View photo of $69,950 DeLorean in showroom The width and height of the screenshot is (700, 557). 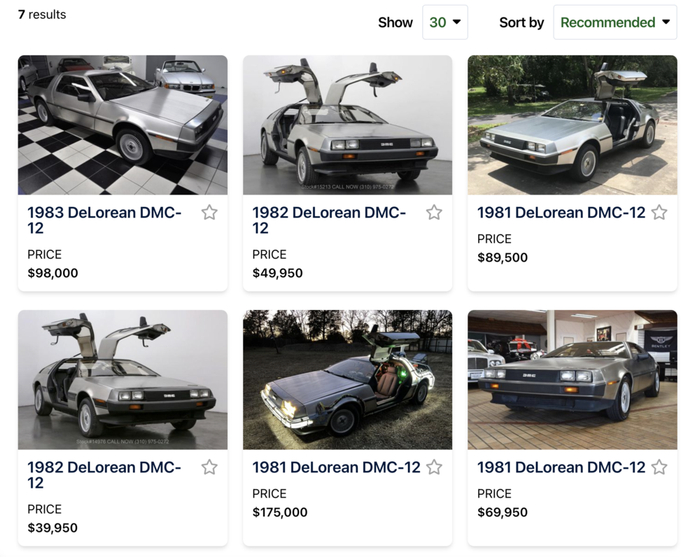click(x=572, y=380)
